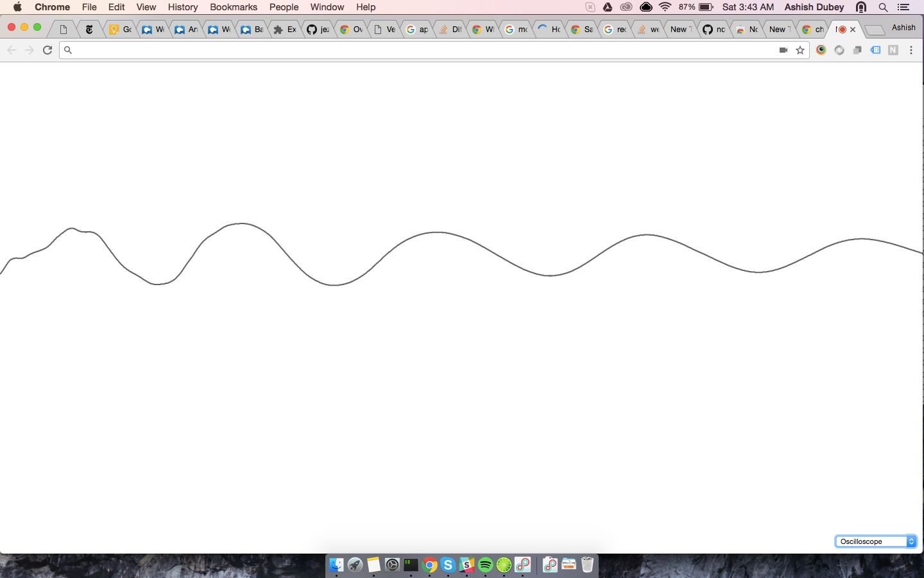
Task: Open Spotify from the Dock
Action: pyautogui.click(x=485, y=565)
